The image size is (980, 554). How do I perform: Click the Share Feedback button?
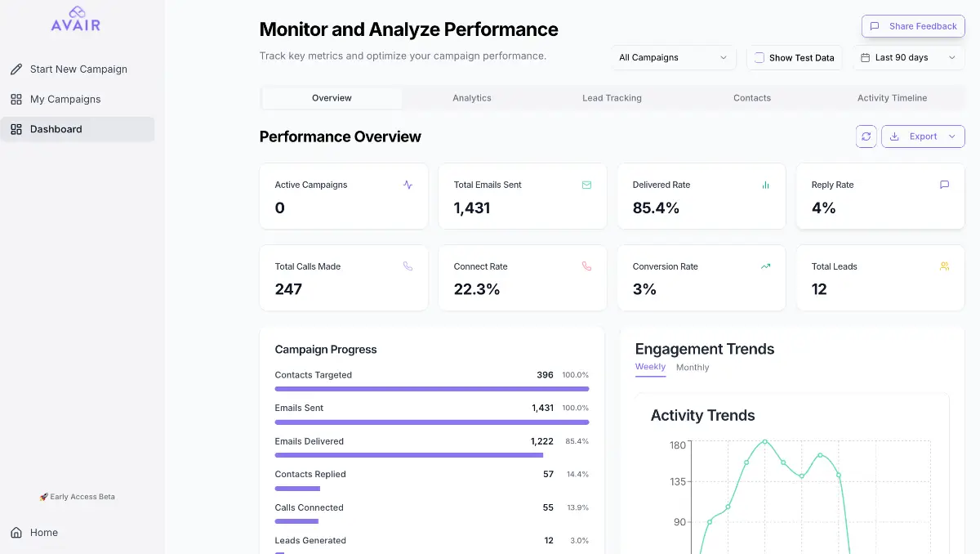pyautogui.click(x=913, y=26)
